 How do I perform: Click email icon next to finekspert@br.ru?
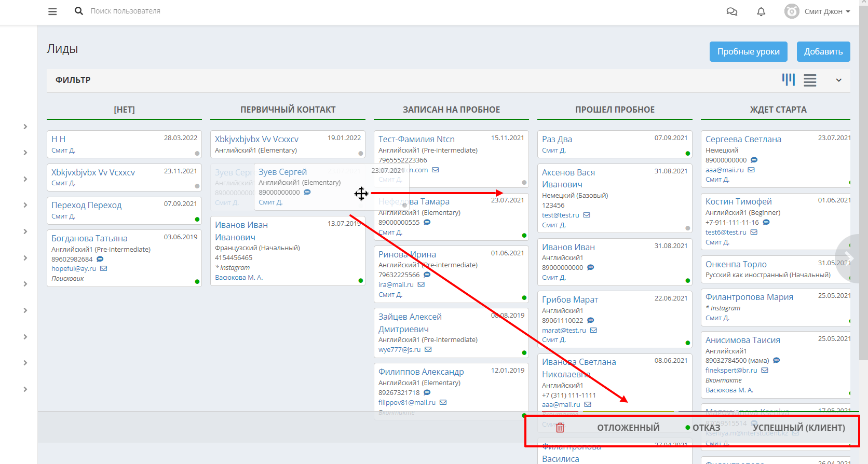click(x=765, y=370)
